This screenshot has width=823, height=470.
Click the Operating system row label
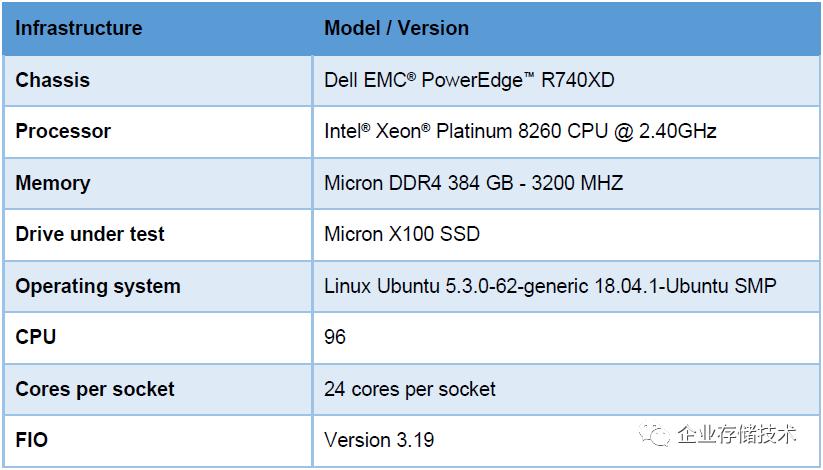pyautogui.click(x=98, y=286)
